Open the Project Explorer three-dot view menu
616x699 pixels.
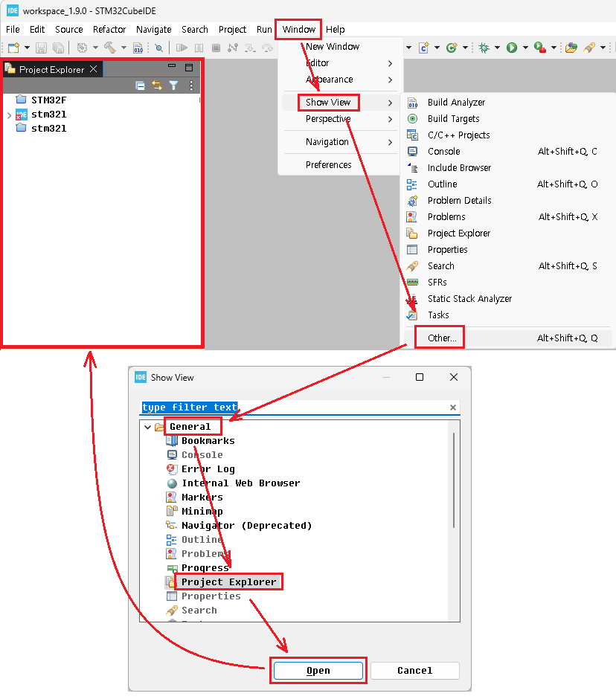[191, 86]
